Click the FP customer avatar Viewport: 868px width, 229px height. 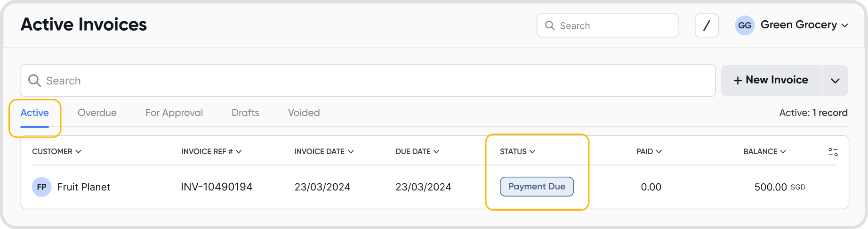click(41, 187)
